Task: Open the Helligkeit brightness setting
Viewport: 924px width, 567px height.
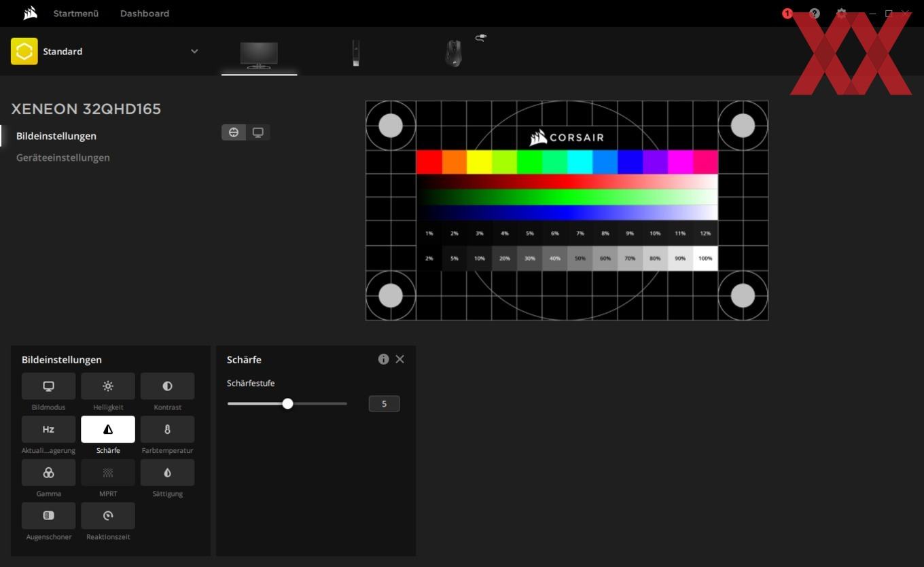Action: click(108, 386)
